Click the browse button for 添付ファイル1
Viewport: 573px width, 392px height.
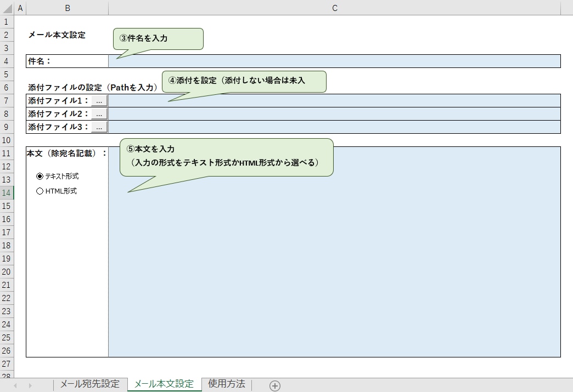coord(99,101)
